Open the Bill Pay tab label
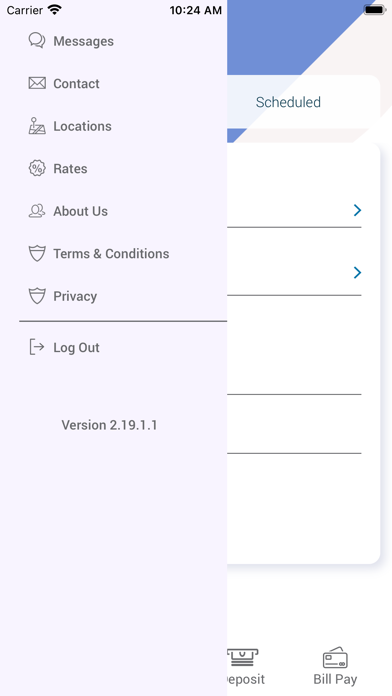392x696 pixels. pyautogui.click(x=335, y=680)
